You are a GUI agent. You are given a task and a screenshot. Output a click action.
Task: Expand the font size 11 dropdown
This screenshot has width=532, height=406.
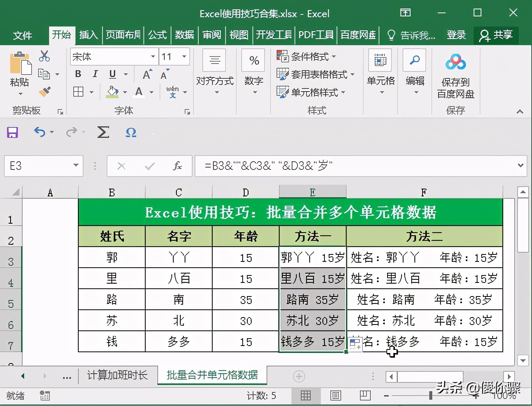pyautogui.click(x=185, y=56)
